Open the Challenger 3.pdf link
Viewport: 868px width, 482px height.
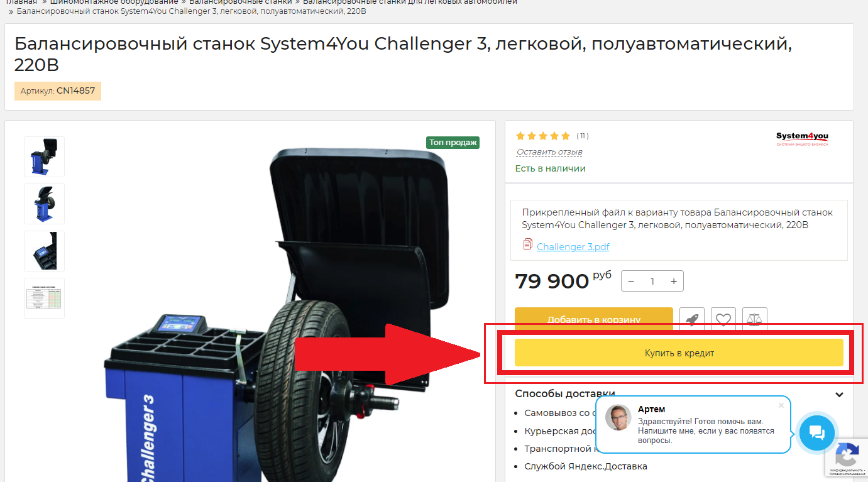[573, 246]
